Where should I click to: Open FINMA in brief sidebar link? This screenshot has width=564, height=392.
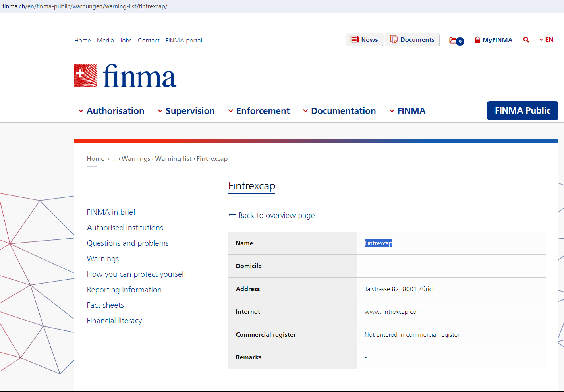[x=111, y=212]
